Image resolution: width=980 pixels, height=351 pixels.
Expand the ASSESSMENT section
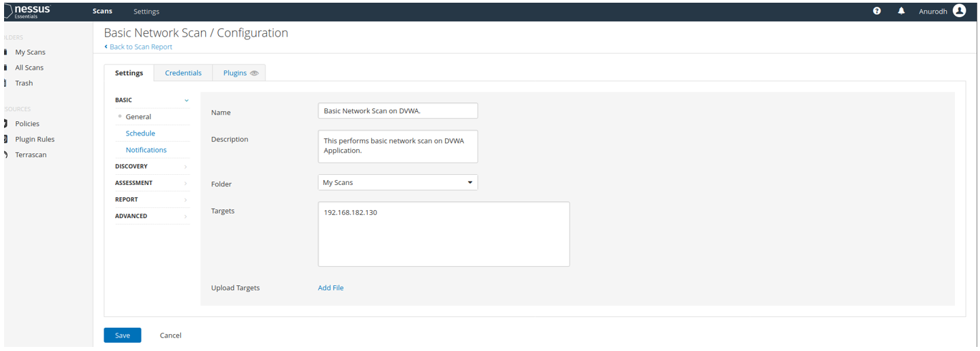pyautogui.click(x=152, y=183)
